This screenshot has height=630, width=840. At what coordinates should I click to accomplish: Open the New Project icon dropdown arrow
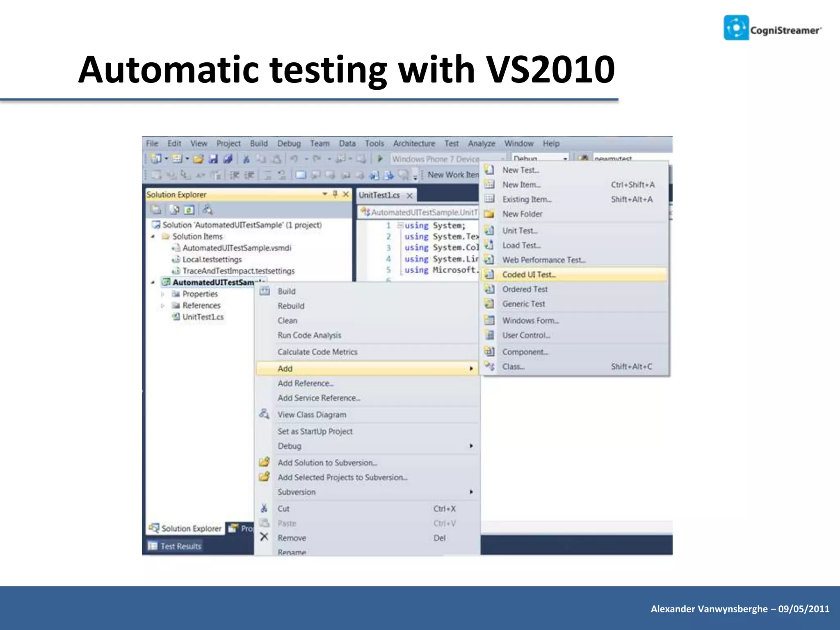(x=166, y=159)
